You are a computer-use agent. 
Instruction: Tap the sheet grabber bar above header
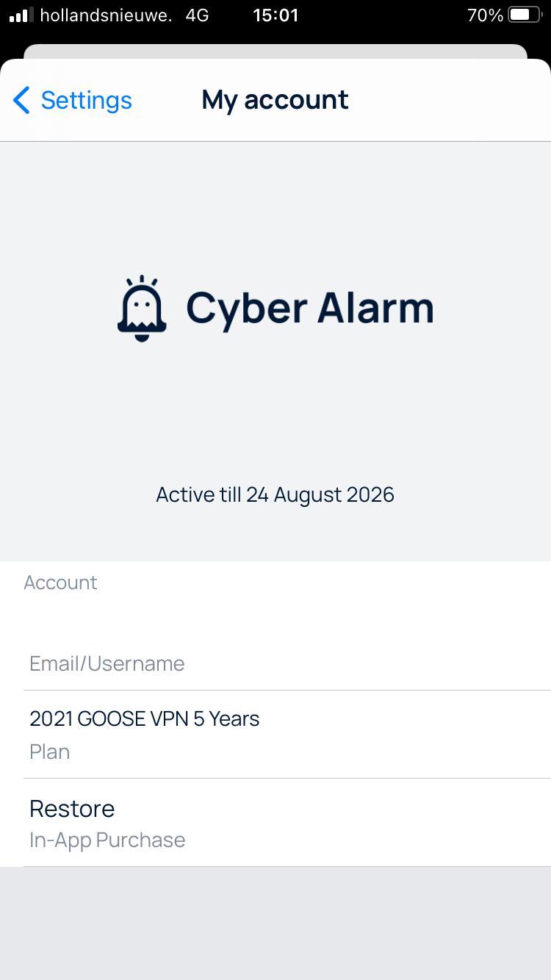[x=275, y=51]
